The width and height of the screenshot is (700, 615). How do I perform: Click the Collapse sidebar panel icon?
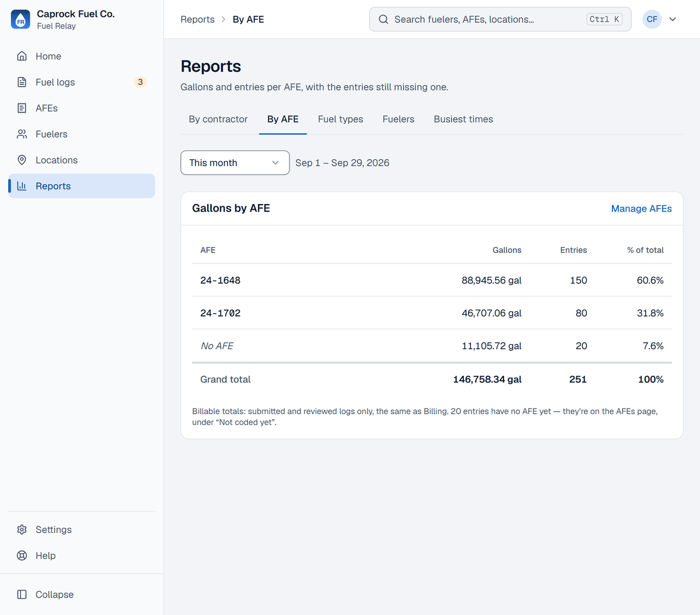click(x=22, y=595)
